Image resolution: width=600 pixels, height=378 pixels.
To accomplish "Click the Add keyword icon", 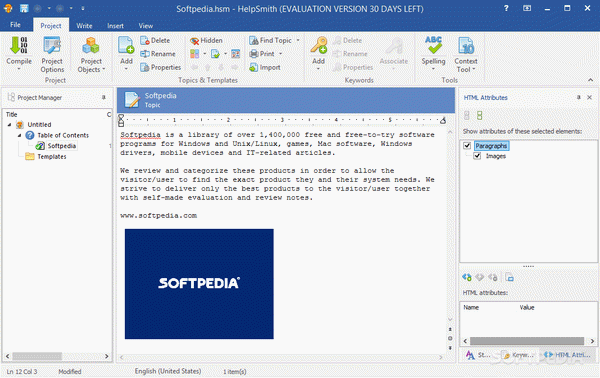I will (318, 46).
